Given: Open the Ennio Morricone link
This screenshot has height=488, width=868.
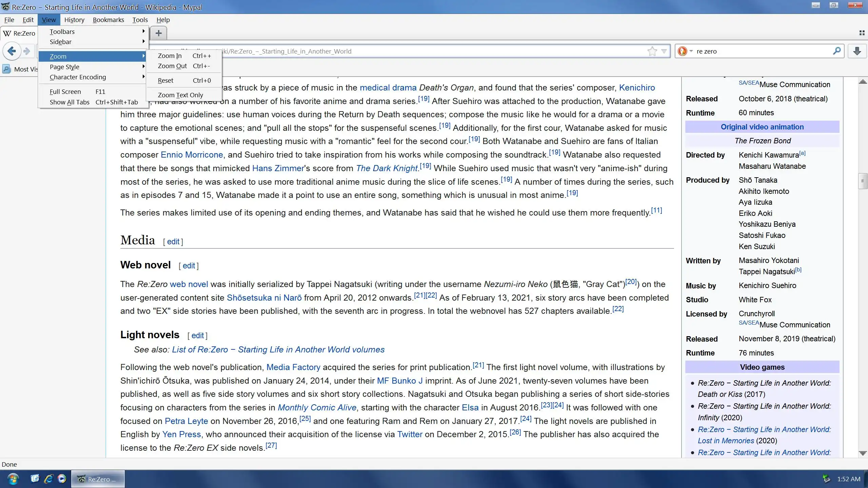Looking at the screenshot, I should pos(192,155).
